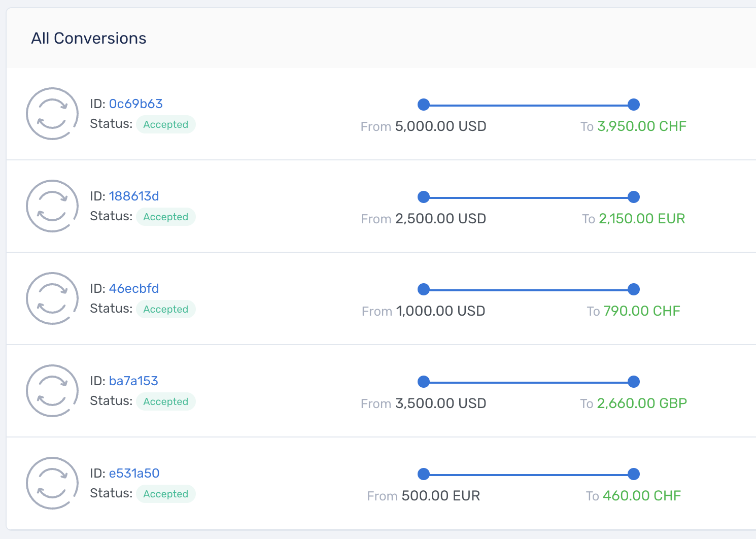756x539 pixels.
Task: Click the conversion symbol next to ID 46ecbfd
Action: [x=52, y=298]
